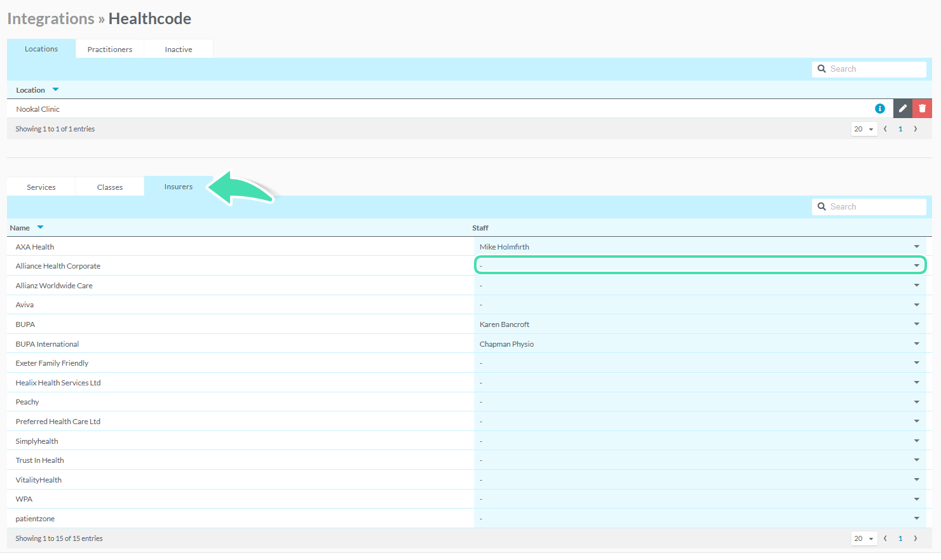Click page 1 in locations pagination
This screenshot has width=941, height=560.
click(x=900, y=129)
